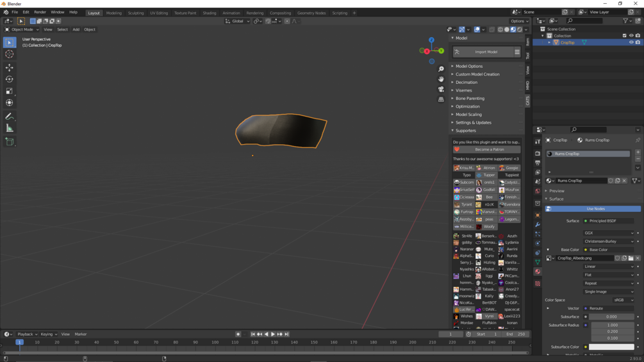This screenshot has height=362, width=644.
Task: Select the Measure tool
Action: (x=10, y=129)
